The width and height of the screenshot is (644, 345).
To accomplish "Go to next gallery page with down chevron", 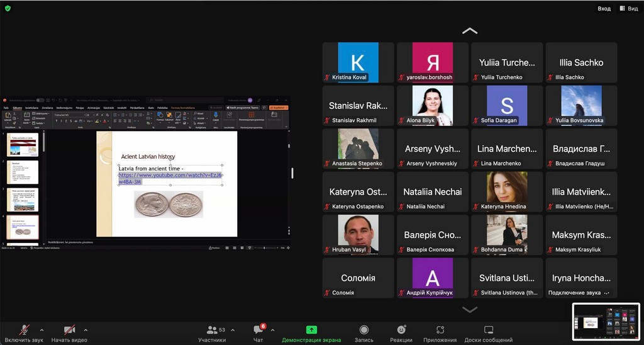I will click(x=469, y=309).
